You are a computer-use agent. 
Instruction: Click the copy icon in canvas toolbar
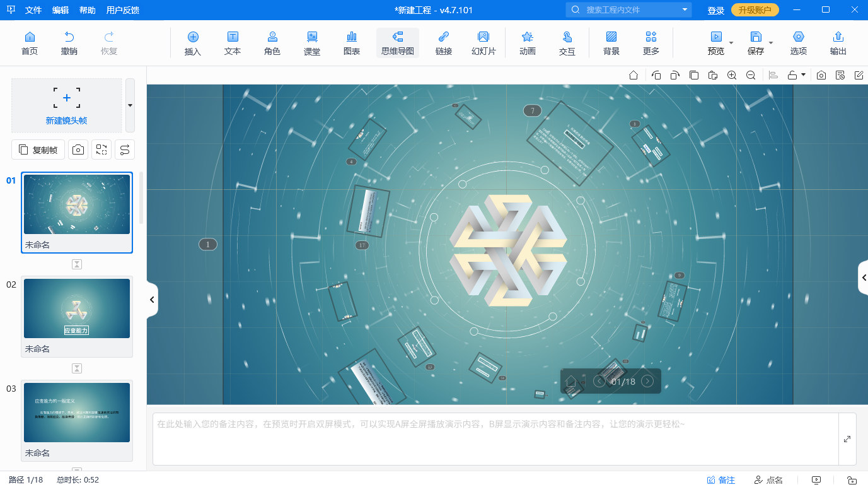point(694,75)
